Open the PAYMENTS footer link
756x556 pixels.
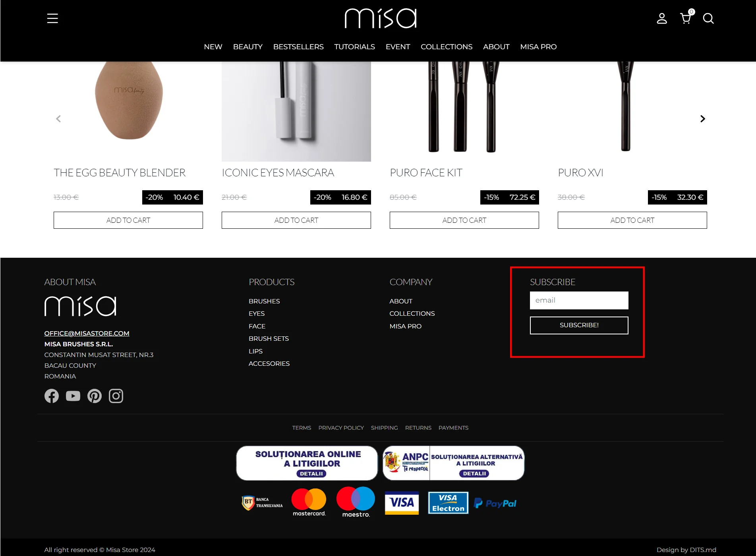tap(454, 428)
